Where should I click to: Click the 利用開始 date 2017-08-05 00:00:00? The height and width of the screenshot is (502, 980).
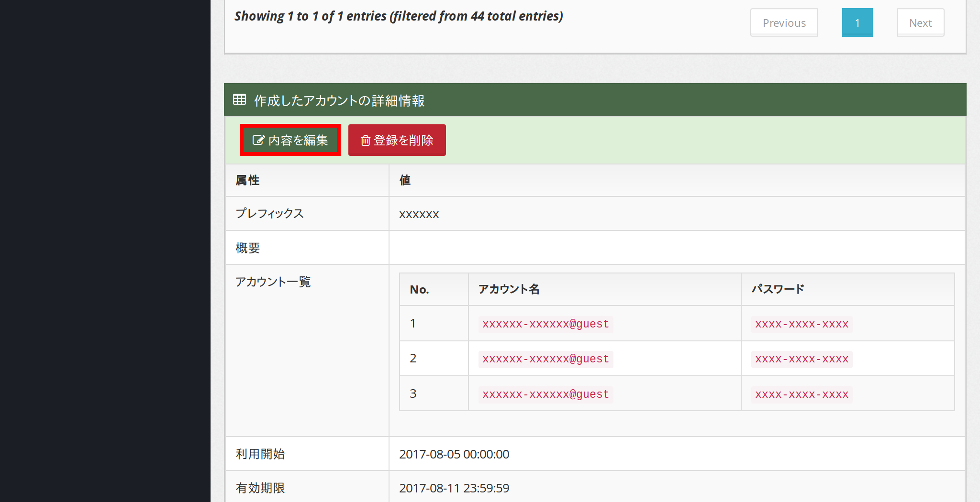454,454
